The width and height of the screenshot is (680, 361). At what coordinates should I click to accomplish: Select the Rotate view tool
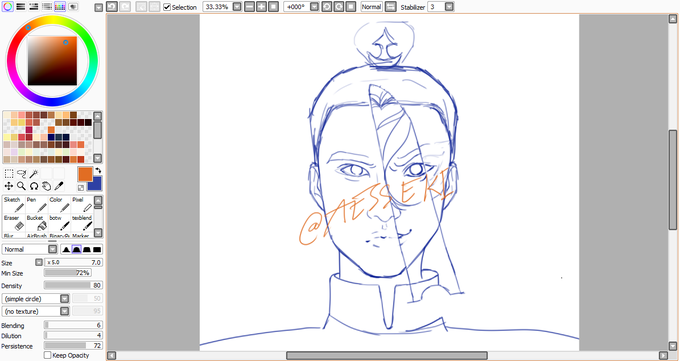[34, 186]
